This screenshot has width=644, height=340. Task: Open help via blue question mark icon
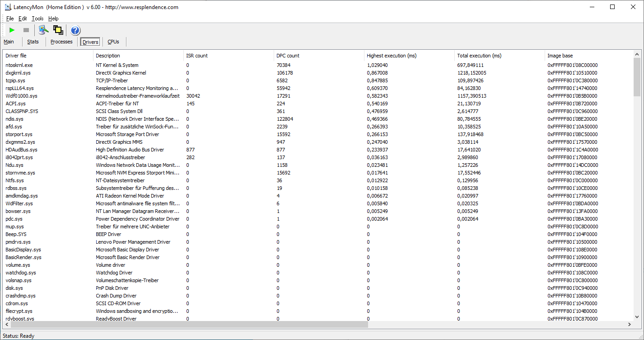75,30
